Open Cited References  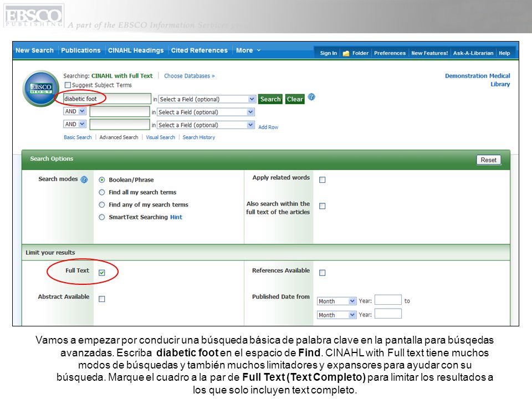click(x=199, y=50)
